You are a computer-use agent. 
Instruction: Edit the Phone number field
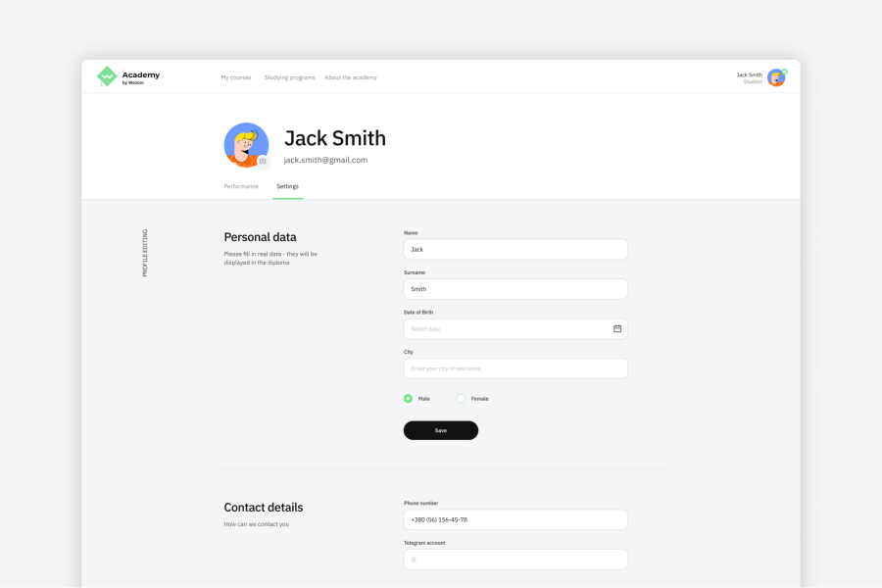[515, 519]
